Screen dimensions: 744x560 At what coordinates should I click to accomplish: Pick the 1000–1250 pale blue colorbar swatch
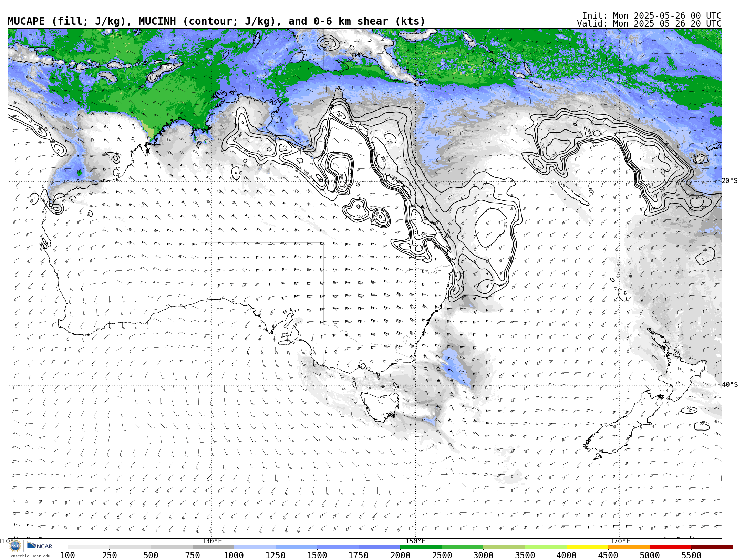(255, 547)
